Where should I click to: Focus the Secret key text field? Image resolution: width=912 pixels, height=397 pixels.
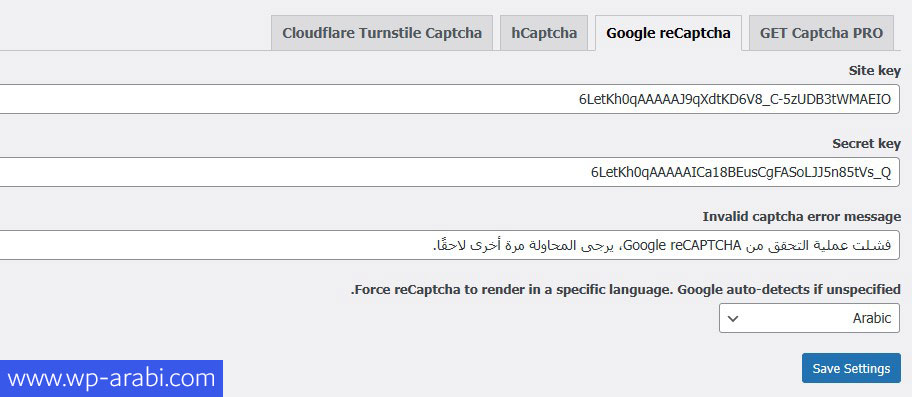click(449, 173)
